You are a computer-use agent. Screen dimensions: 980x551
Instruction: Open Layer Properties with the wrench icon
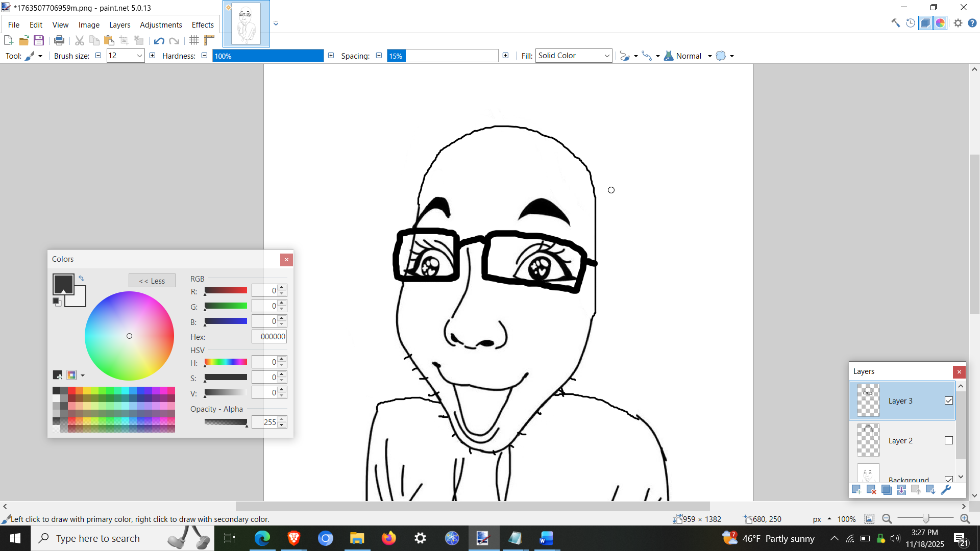coord(946,490)
